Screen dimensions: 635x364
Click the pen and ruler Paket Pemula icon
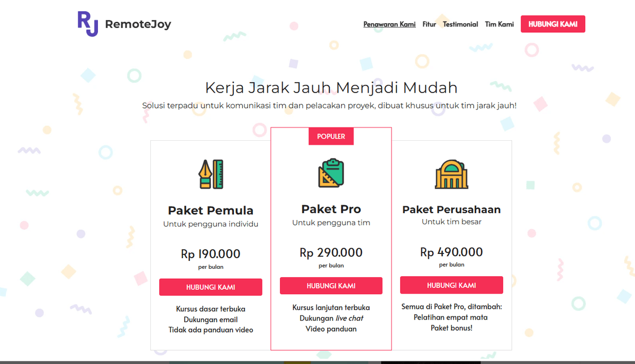tap(211, 174)
